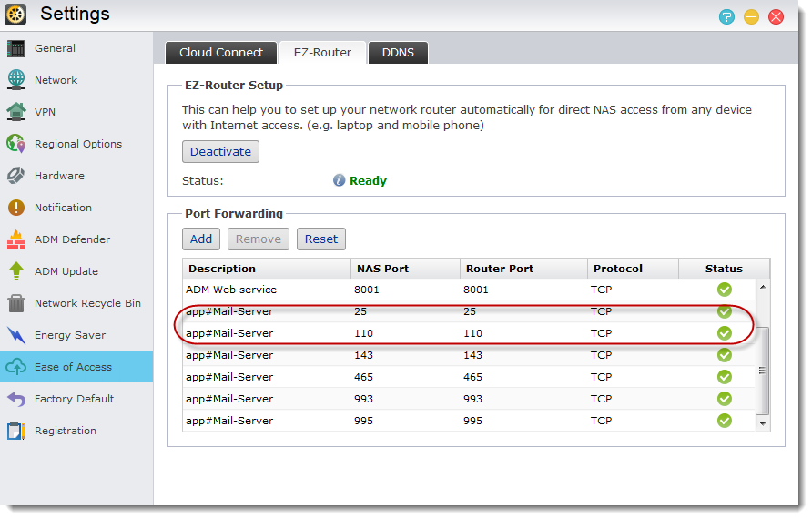812x519 pixels.
Task: Click the port list scrollbar down arrow
Action: (x=763, y=423)
